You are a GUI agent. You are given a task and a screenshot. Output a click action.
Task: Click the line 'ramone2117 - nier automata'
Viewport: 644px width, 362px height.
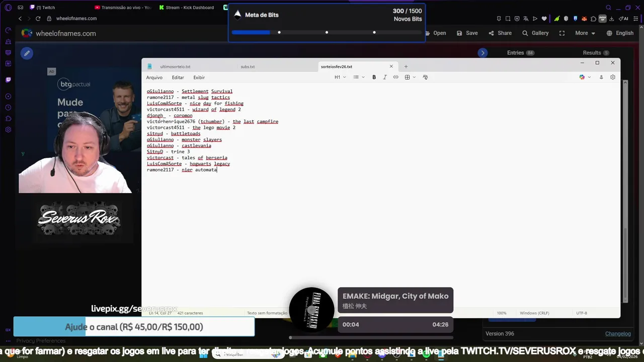point(182,170)
